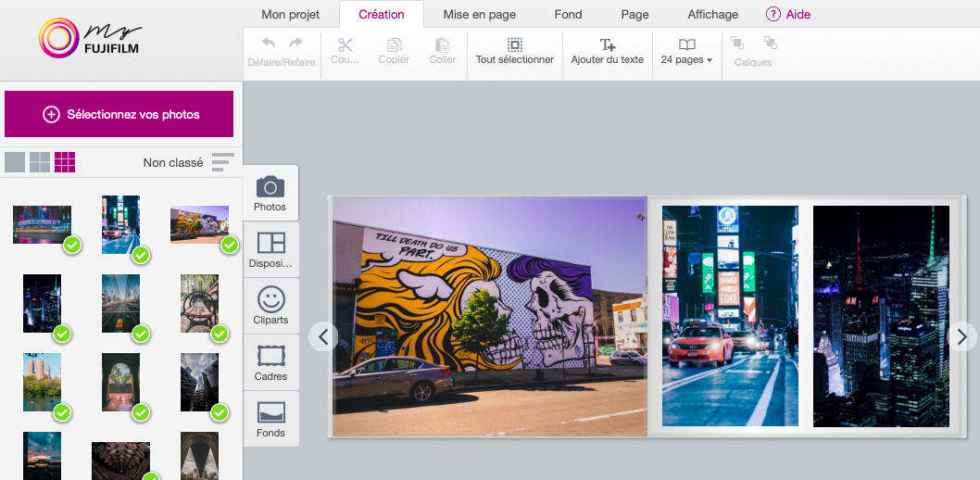
Task: Open the Photos side panel
Action: click(270, 193)
